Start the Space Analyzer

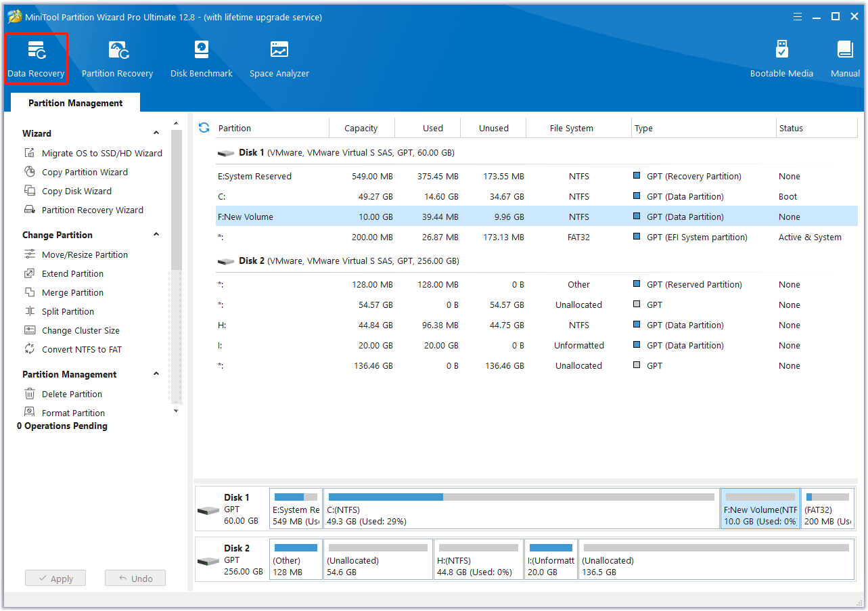pos(279,58)
